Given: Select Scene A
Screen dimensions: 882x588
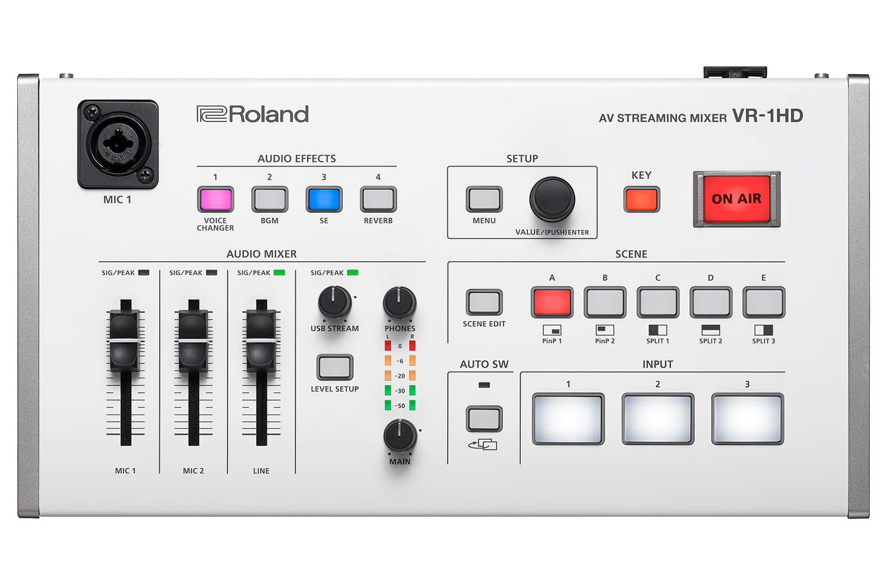Looking at the screenshot, I should [x=552, y=301].
